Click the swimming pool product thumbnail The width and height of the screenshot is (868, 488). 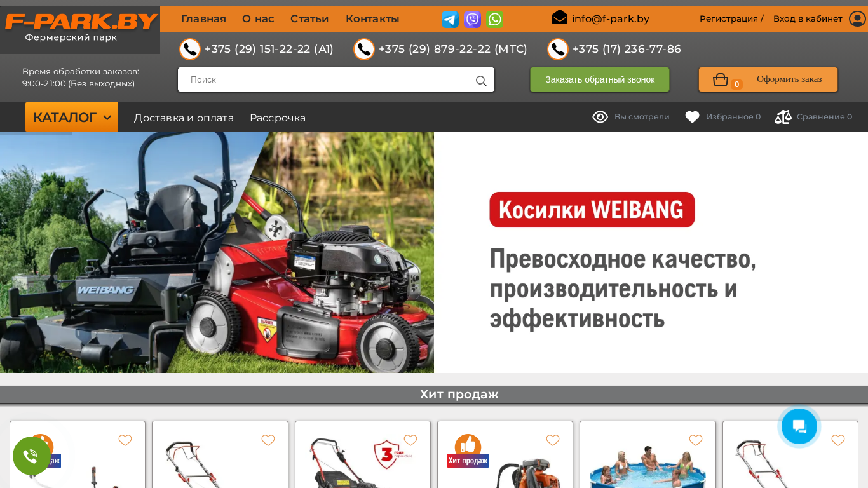(x=648, y=466)
